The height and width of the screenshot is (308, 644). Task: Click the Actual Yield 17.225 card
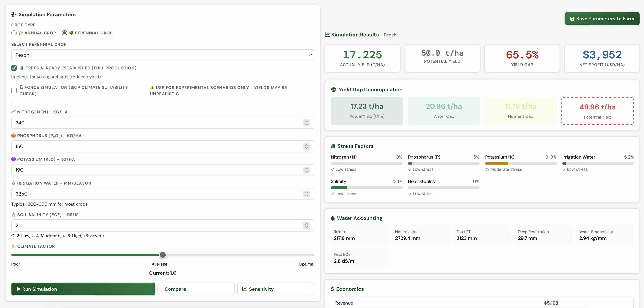click(362, 58)
